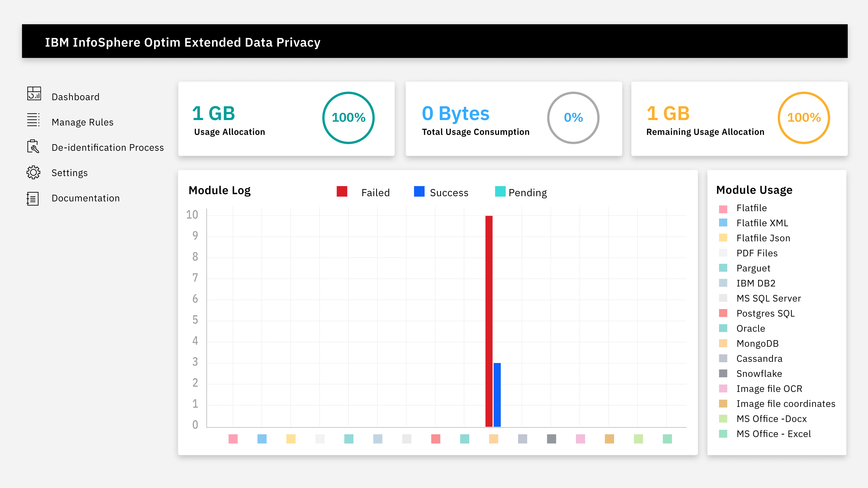Click the Flatfile XML label
The image size is (868, 488).
[x=762, y=223]
